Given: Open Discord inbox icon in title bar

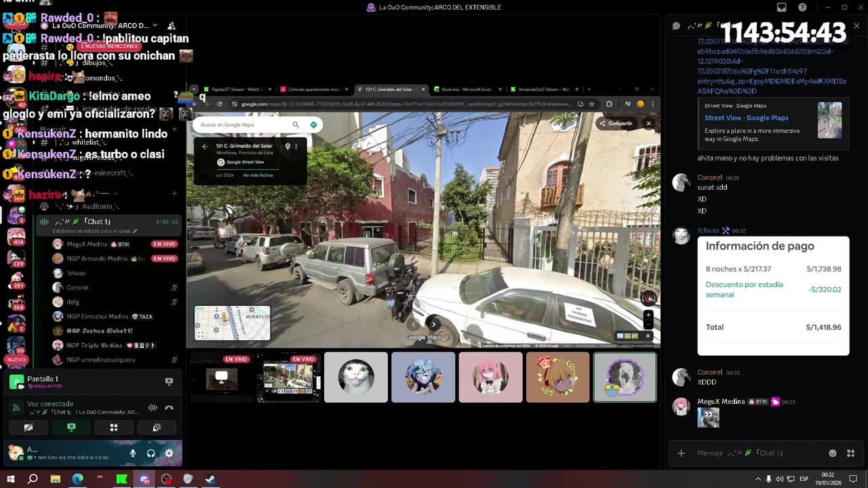Looking at the screenshot, I should 782,7.
